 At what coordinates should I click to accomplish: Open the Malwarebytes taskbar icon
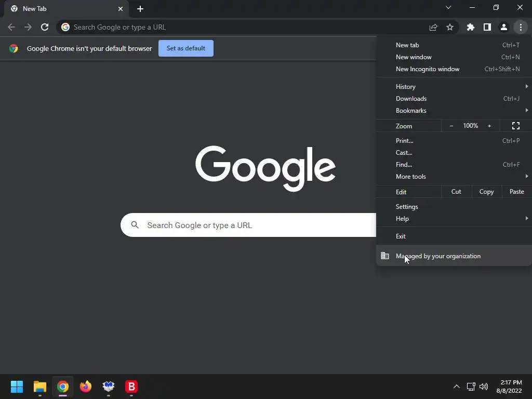(109, 387)
